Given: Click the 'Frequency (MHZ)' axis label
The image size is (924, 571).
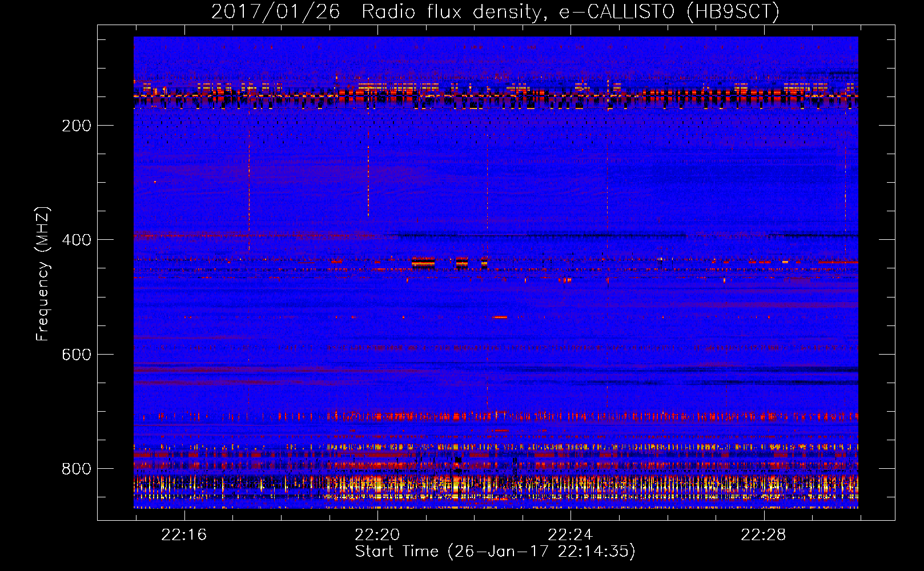Looking at the screenshot, I should (43, 274).
